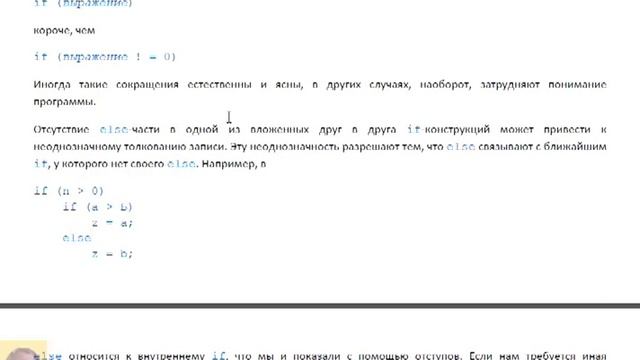Click the code line "z = a;"
This screenshot has width=640, height=360.
pyautogui.click(x=112, y=223)
